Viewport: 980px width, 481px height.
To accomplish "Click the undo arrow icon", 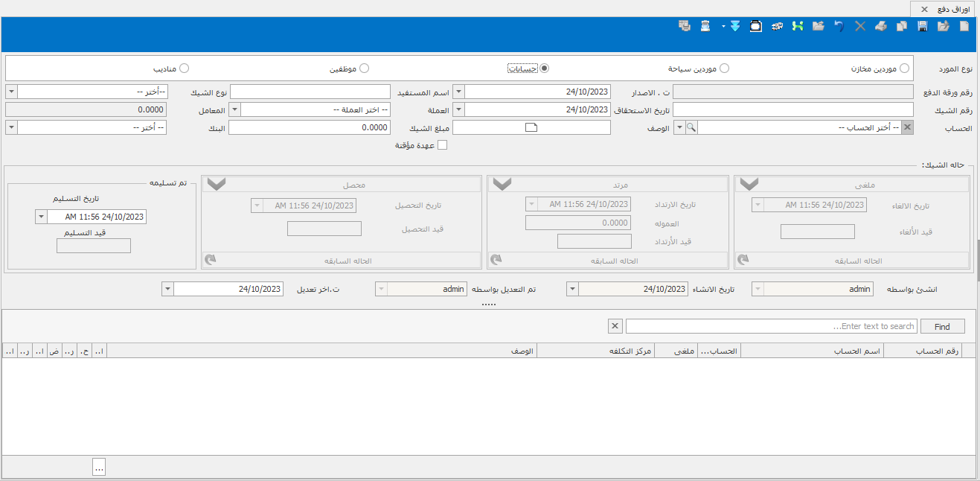I will tap(839, 26).
